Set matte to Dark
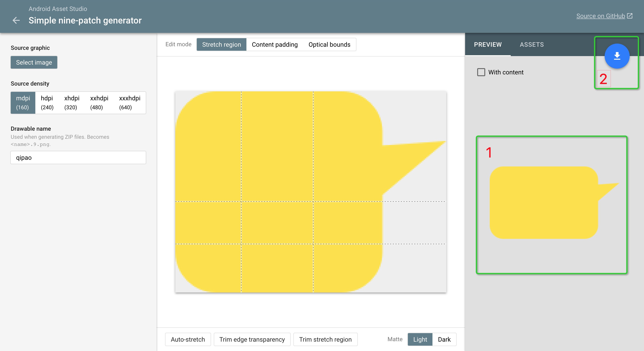The height and width of the screenshot is (351, 644). click(444, 339)
